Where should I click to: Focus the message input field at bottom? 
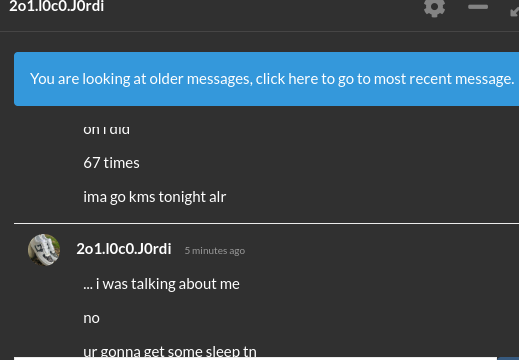tap(255, 358)
